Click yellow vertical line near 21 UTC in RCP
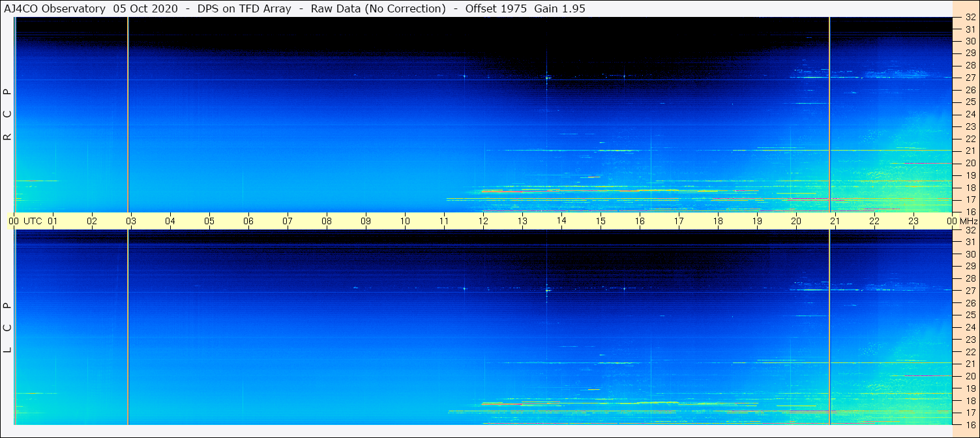 pos(829,115)
